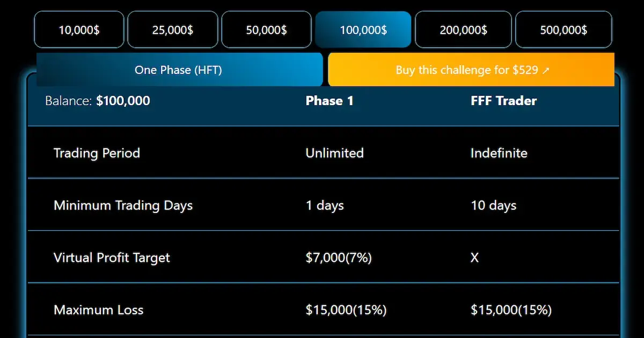Click the Maximum Loss row label
Screen dimensions: 644x338
[x=98, y=310]
